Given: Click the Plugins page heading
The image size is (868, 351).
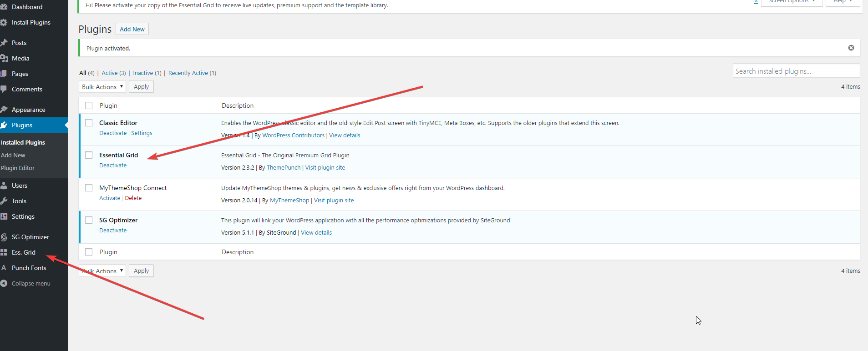Looking at the screenshot, I should coord(95,29).
